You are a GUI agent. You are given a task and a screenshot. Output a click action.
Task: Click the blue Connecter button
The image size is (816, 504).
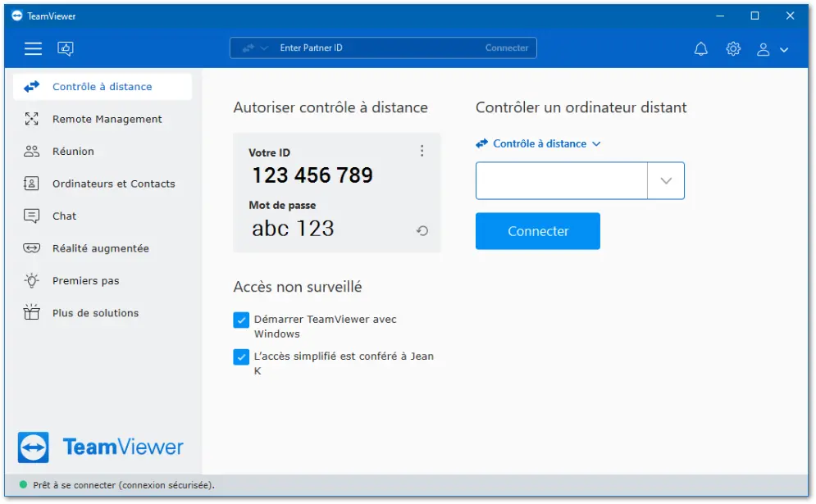538,231
